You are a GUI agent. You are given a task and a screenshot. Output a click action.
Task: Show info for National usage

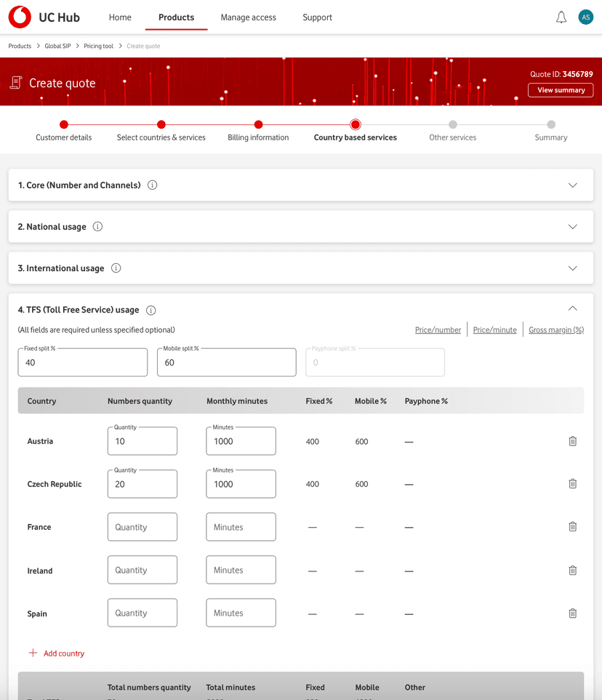(x=97, y=226)
